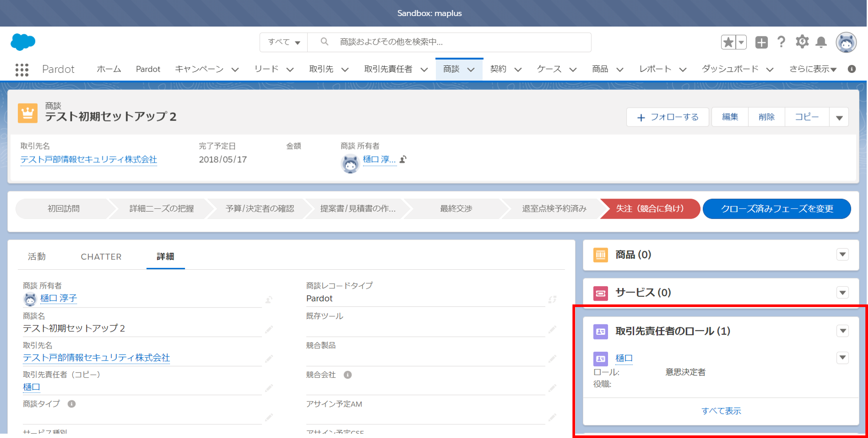This screenshot has width=868, height=438.
Task: Expand the キャンペーン nav dropdown chevron
Action: (235, 69)
